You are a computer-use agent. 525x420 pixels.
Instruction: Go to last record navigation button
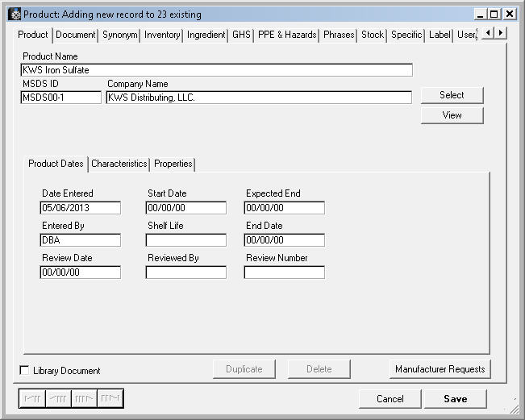click(x=110, y=398)
